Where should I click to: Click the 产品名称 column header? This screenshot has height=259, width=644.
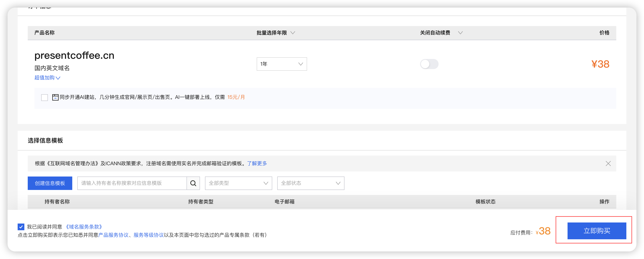click(x=45, y=33)
